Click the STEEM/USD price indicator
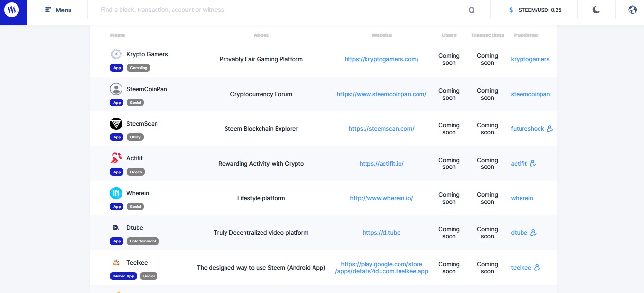Image resolution: width=644 pixels, height=293 pixels. (x=535, y=10)
